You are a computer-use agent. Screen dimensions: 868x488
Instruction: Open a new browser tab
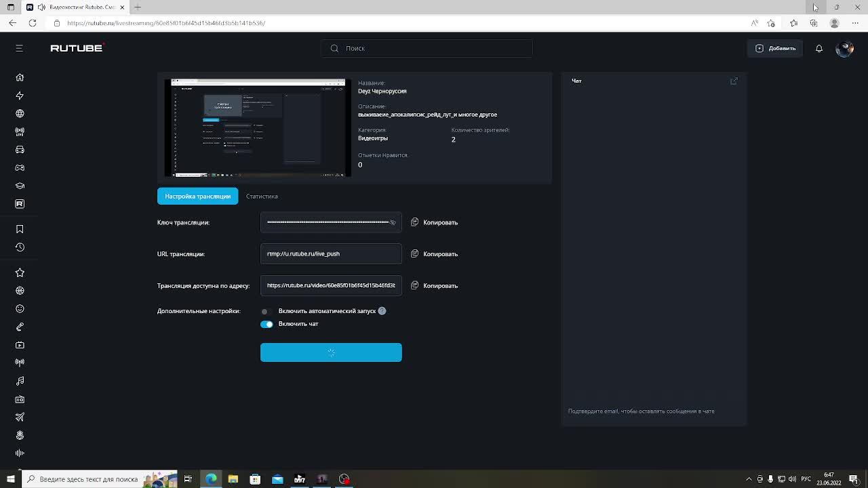coord(138,7)
